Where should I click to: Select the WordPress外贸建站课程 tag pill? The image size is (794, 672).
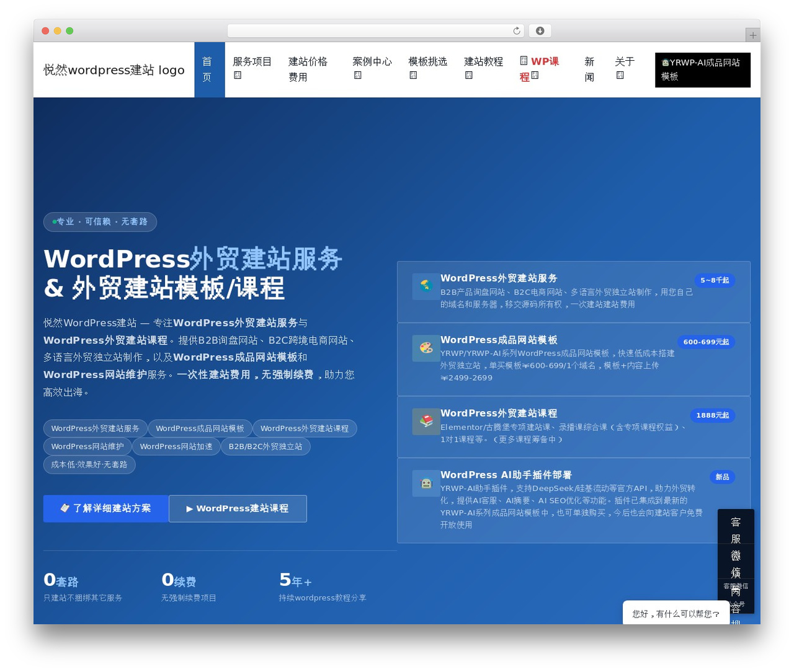[305, 428]
